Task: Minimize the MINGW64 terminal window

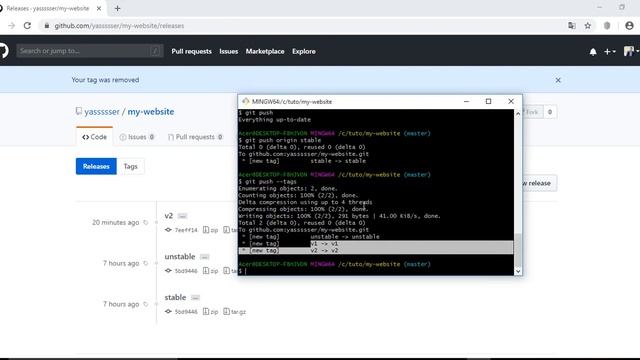Action: coord(467,102)
